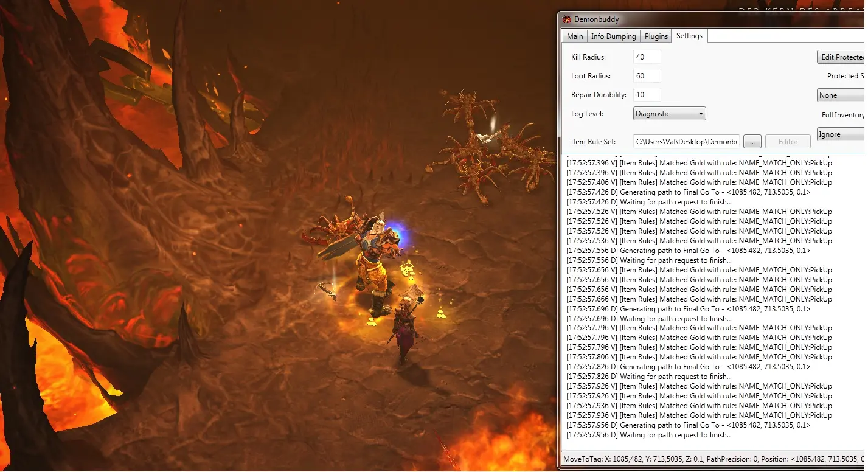Click the disabled Editor button
Screen dimensions: 868x472
[x=788, y=142]
